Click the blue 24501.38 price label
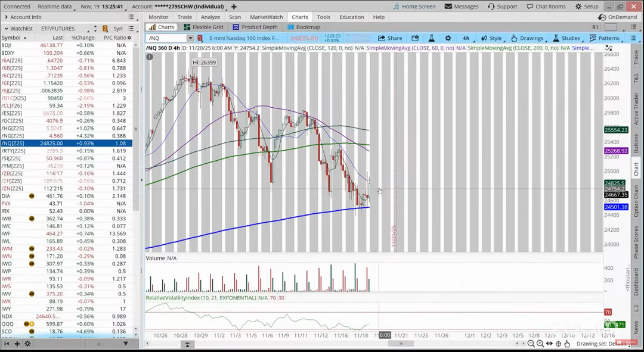 tap(616, 207)
